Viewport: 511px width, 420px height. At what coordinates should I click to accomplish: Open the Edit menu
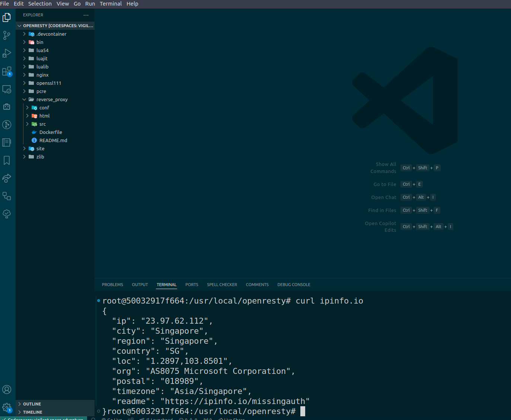point(19,4)
